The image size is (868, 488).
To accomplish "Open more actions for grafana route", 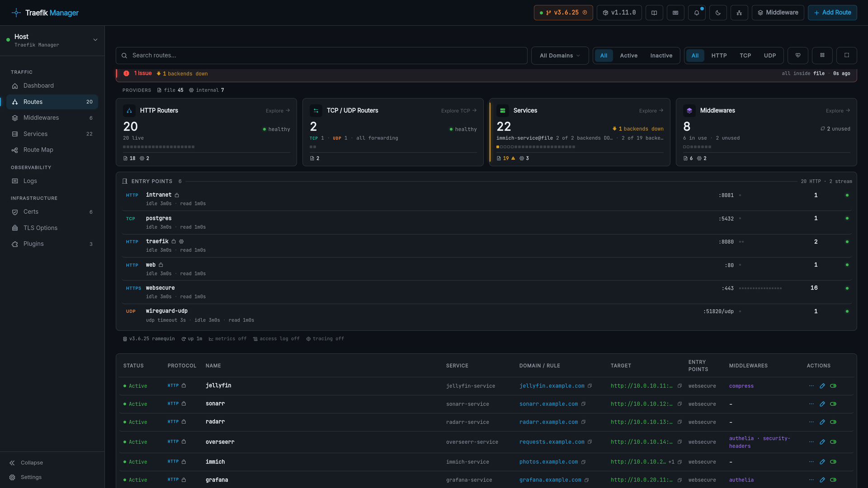I will 811,480.
